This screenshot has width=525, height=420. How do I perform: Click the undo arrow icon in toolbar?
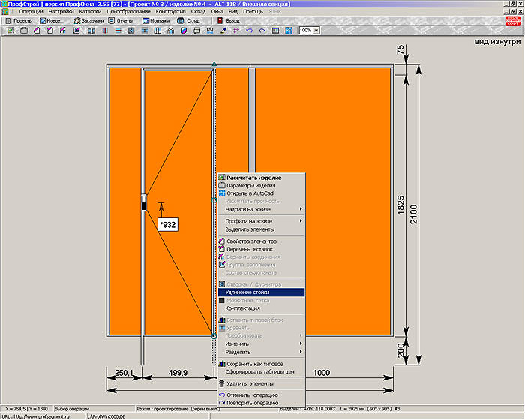pyautogui.click(x=250, y=31)
